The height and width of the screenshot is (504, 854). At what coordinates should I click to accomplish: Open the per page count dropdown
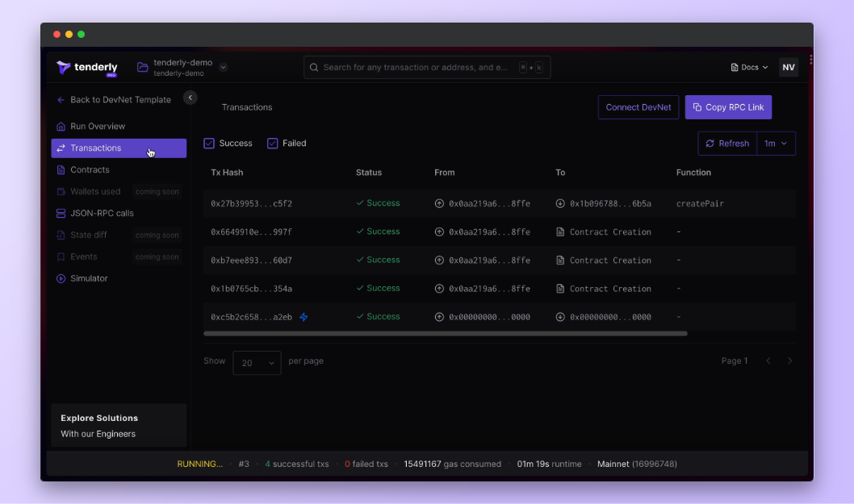[x=257, y=363]
